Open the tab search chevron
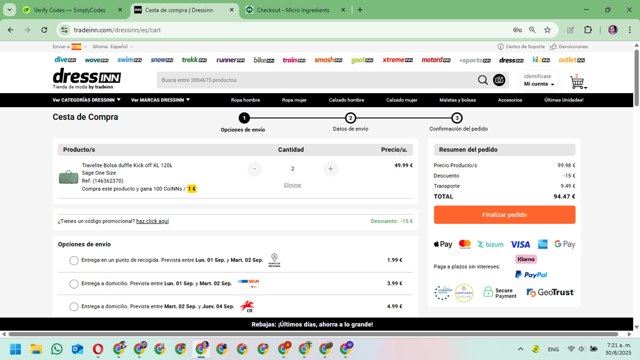The image size is (640, 360). (x=9, y=10)
